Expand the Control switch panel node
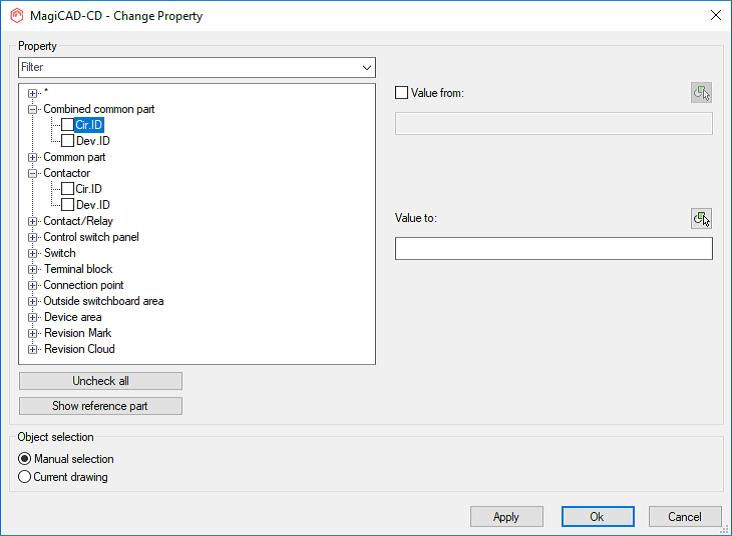732x536 pixels. (32, 237)
